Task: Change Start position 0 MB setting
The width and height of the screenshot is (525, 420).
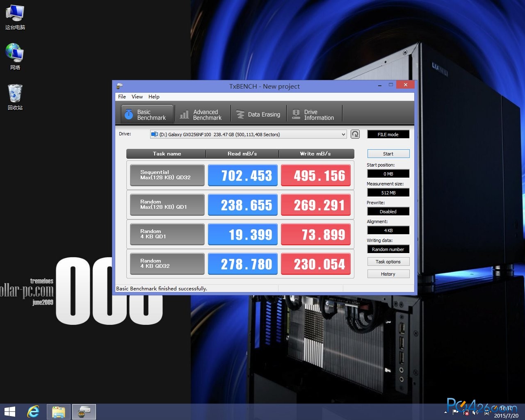Action: 388,174
